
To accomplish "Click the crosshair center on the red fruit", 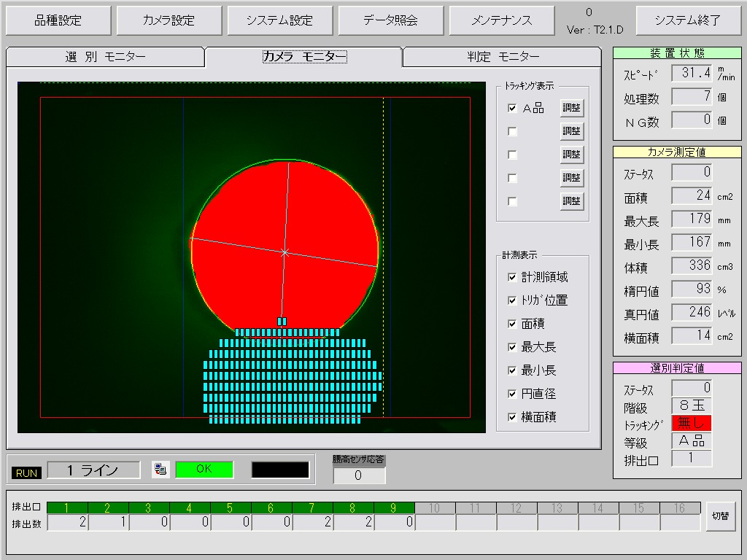I will pyautogui.click(x=285, y=252).
